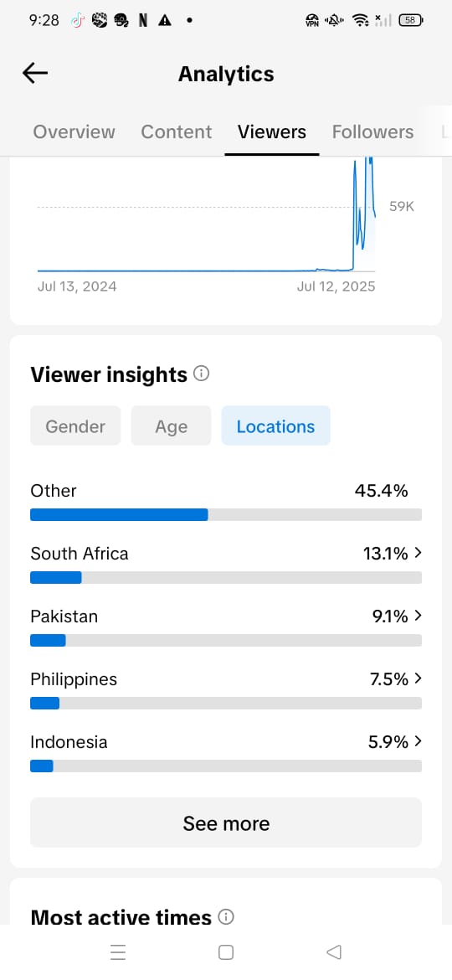
Task: Tap the TikTok notification icon in status bar
Action: point(77,21)
